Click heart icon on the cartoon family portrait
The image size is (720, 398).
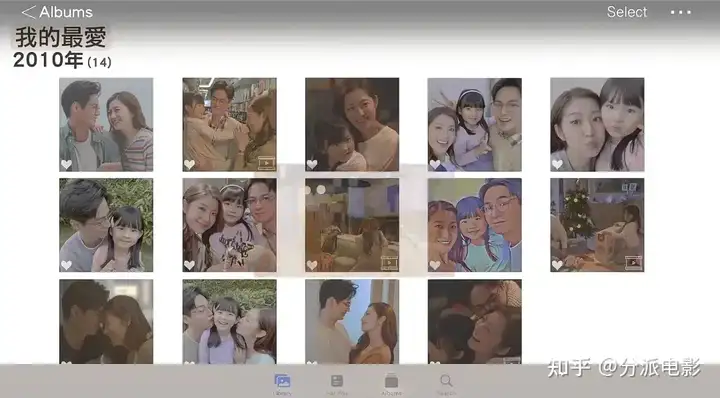click(x=435, y=265)
